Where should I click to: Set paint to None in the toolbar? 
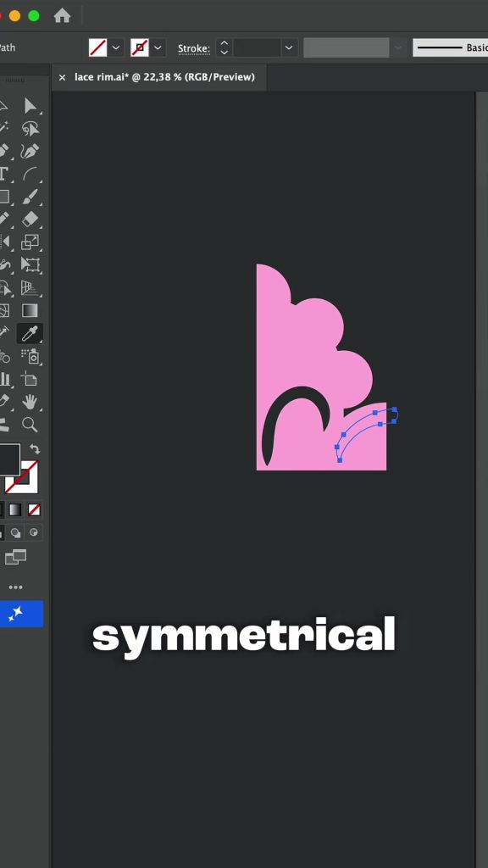click(34, 509)
